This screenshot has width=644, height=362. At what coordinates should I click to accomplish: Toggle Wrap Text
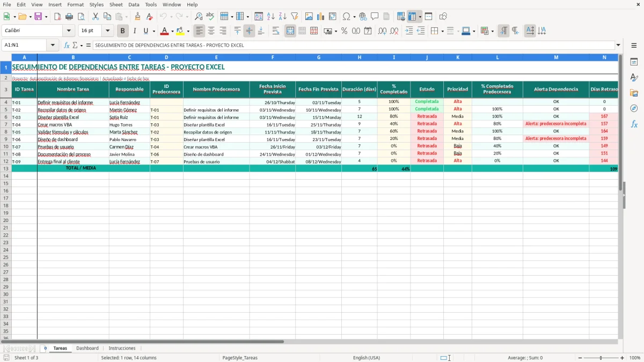(276, 31)
